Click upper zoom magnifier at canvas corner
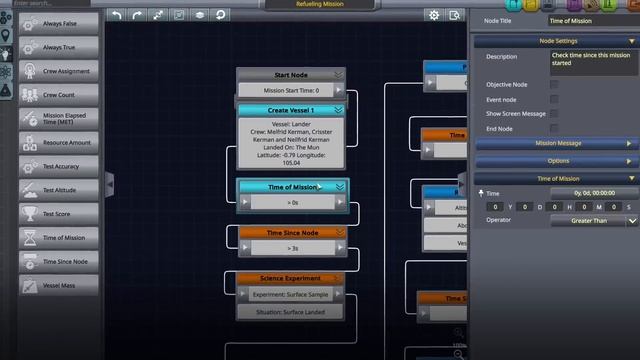Viewport: 640px width, 360px height. (x=458, y=333)
